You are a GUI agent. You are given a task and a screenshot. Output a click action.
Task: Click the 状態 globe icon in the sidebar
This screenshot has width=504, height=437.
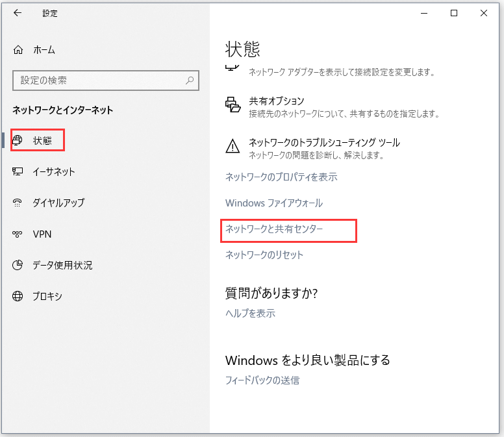coord(18,140)
